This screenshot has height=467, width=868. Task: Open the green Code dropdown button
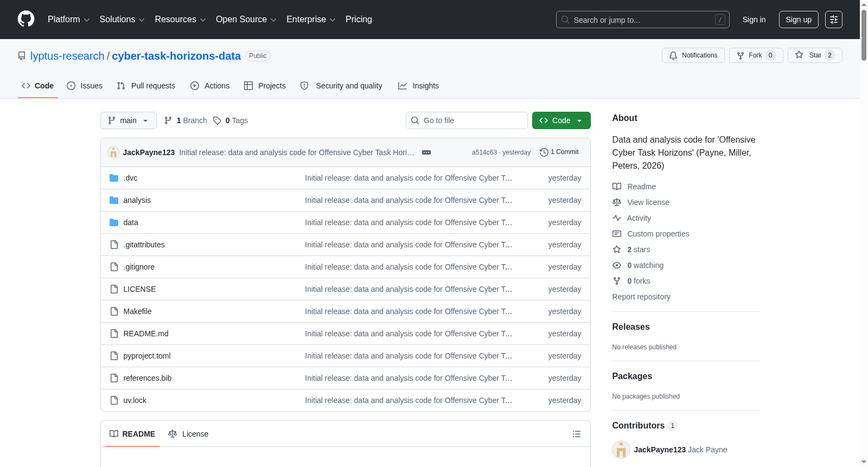click(561, 120)
